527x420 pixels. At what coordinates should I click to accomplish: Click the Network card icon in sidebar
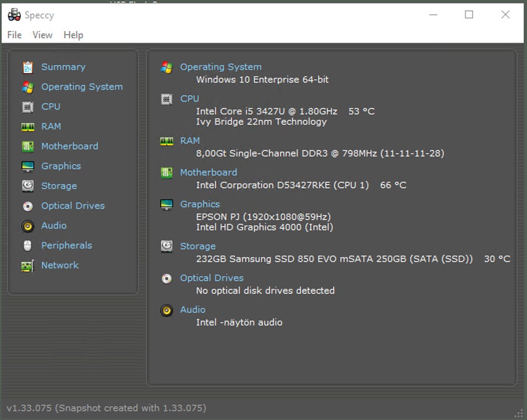tap(27, 266)
